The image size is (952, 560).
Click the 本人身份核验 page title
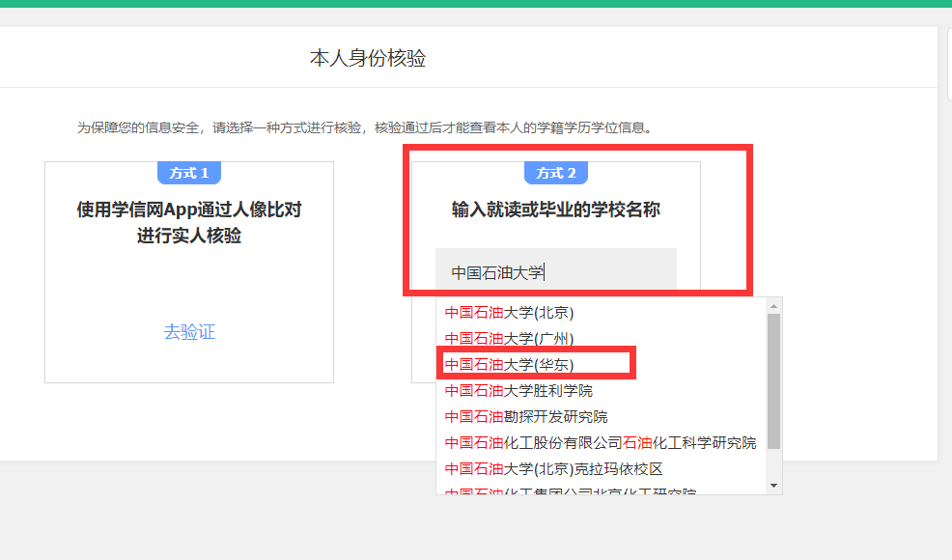(x=367, y=59)
